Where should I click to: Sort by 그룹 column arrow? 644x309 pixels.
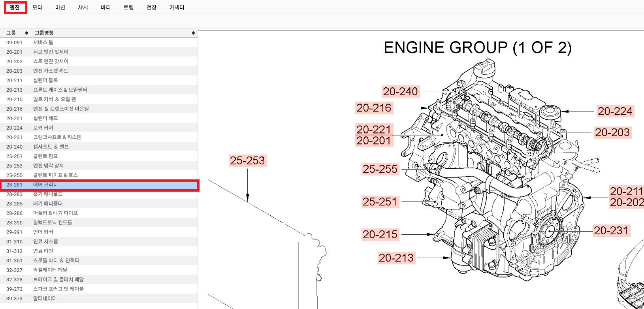click(x=26, y=33)
